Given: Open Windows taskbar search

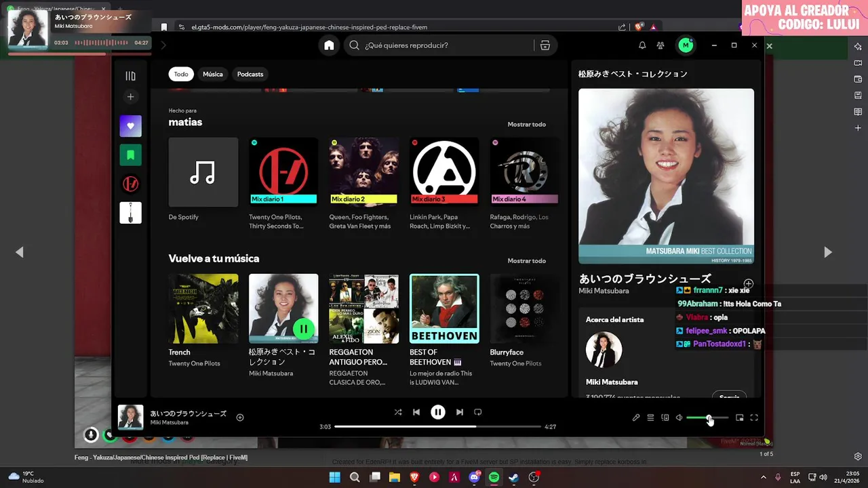Looking at the screenshot, I should click(x=355, y=477).
